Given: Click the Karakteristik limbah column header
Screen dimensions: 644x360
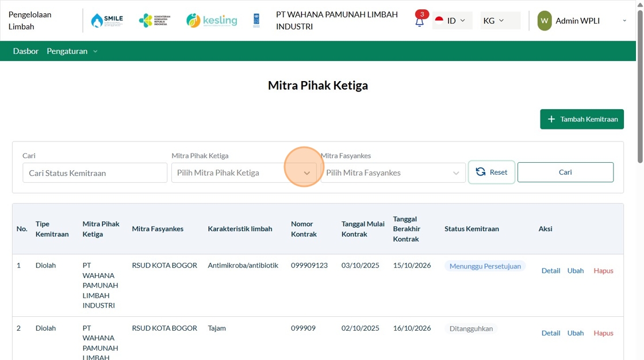Looking at the screenshot, I should [x=240, y=228].
